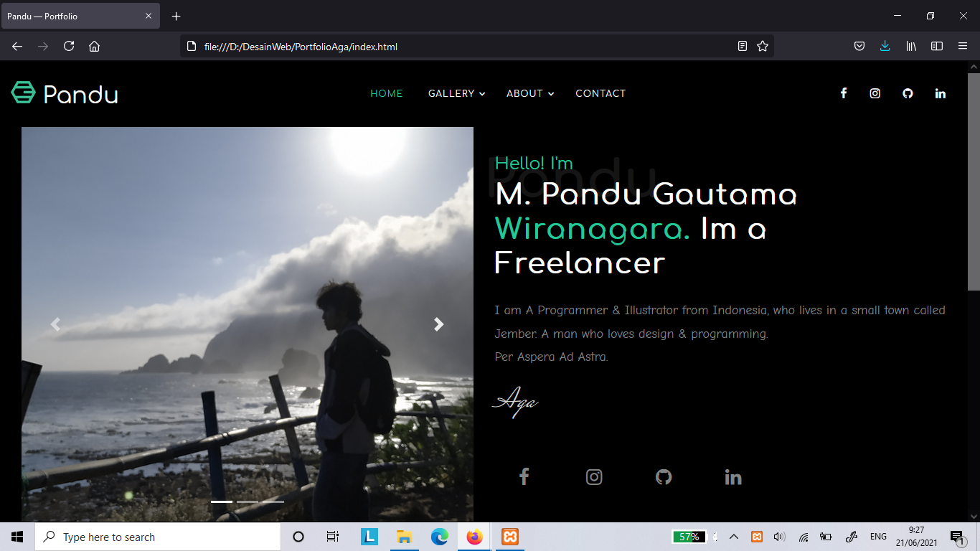Viewport: 980px width, 551px height.
Task: Click the large Facebook icon below the signature
Action: 524,477
